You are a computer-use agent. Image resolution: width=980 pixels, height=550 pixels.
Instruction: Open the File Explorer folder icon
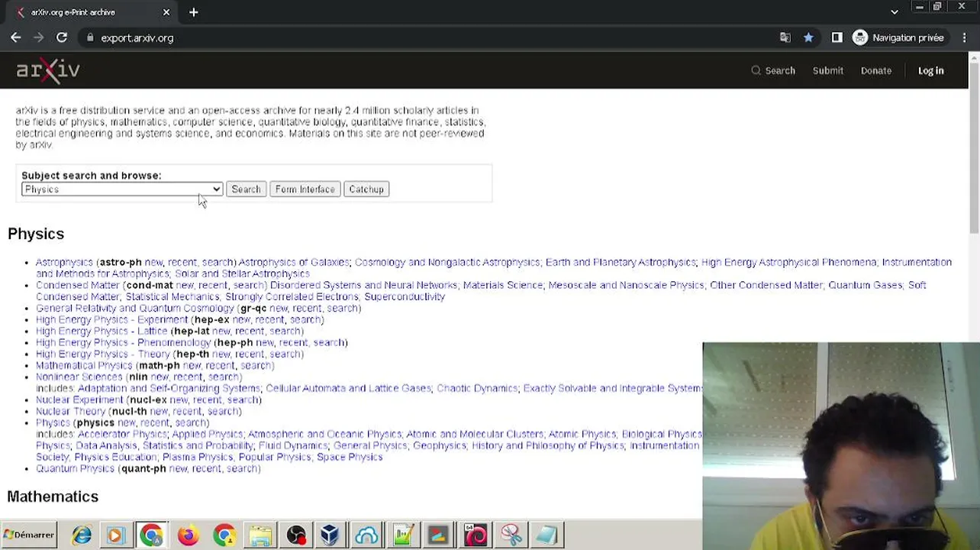pyautogui.click(x=260, y=535)
